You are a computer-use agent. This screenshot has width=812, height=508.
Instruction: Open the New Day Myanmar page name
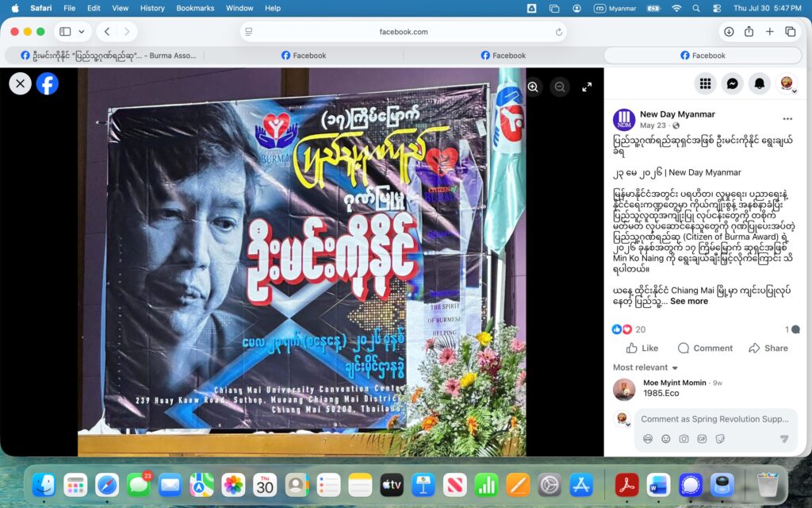(677, 114)
